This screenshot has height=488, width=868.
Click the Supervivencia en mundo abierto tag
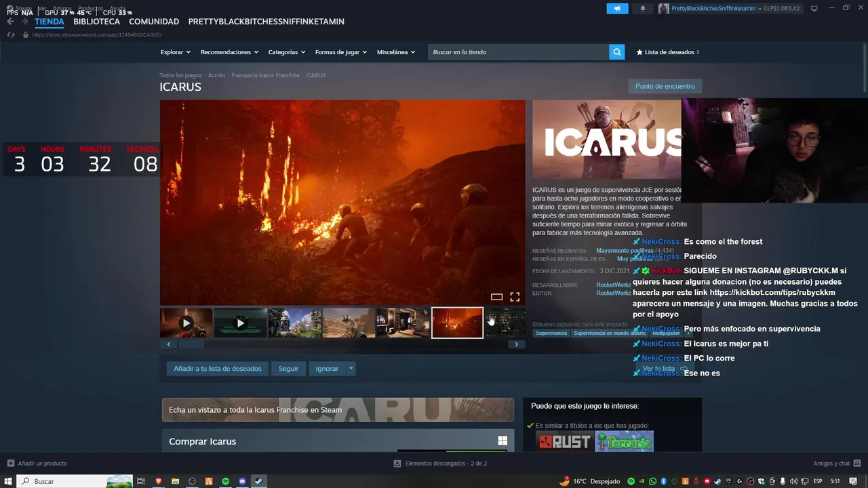coord(609,333)
